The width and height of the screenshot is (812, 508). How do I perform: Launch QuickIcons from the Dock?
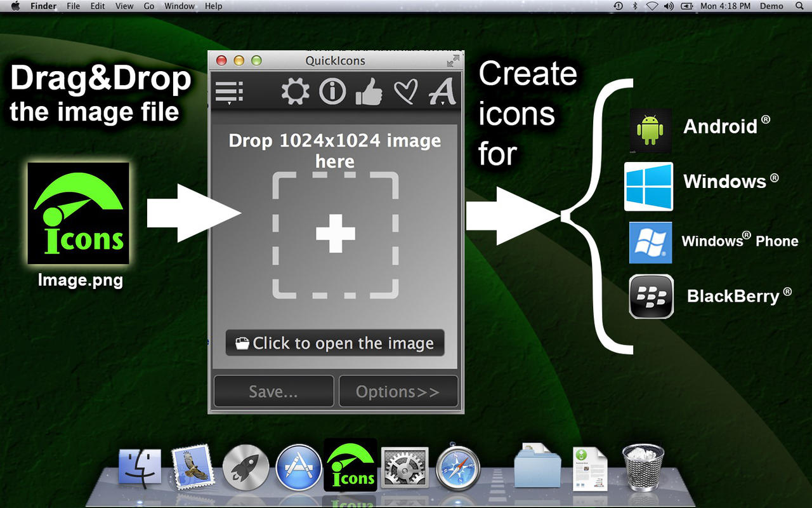(x=350, y=467)
